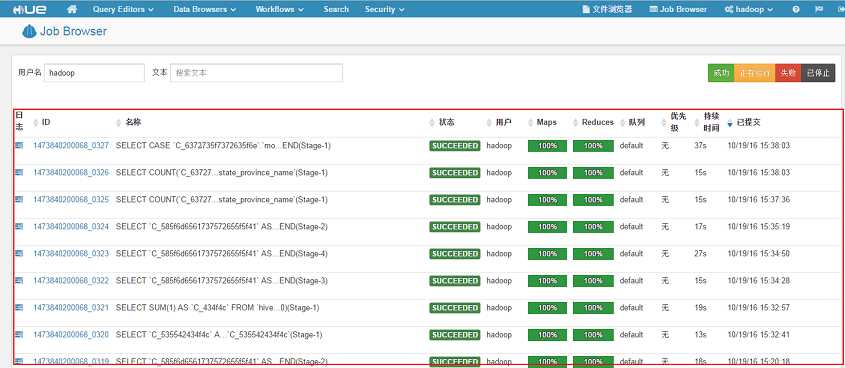Click Maps 100% bar for job 0327

tap(548, 145)
